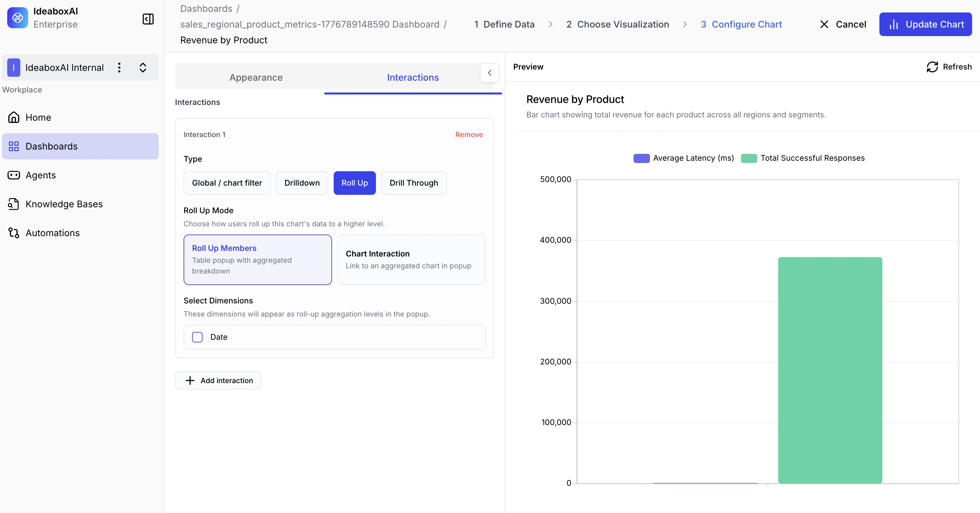
Task: Click the Home house icon
Action: pos(14,117)
